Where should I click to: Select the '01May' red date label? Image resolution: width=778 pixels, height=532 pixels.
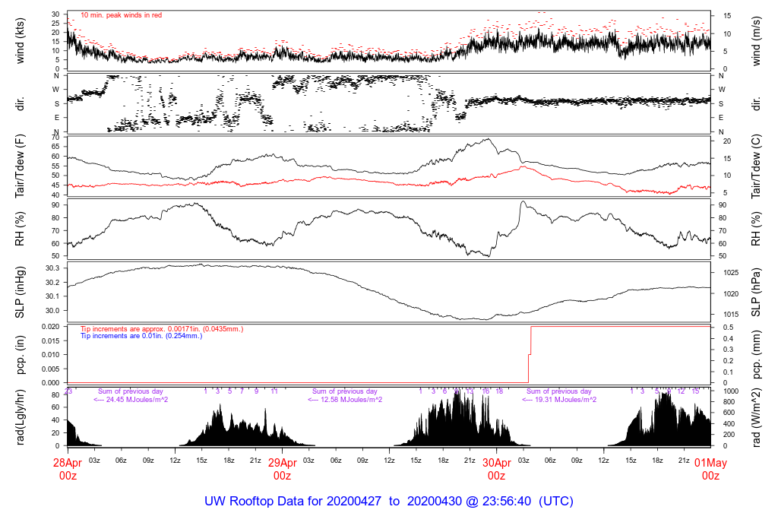(x=710, y=463)
